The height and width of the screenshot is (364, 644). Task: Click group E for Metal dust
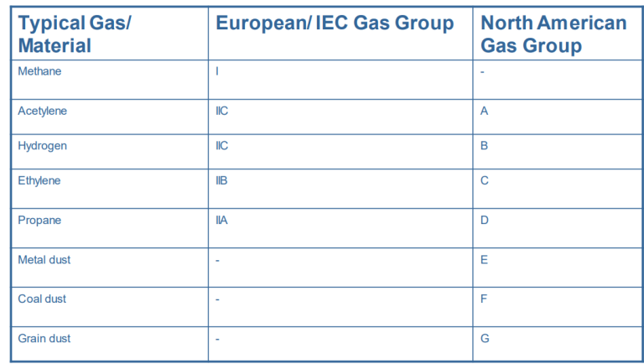pyautogui.click(x=484, y=260)
